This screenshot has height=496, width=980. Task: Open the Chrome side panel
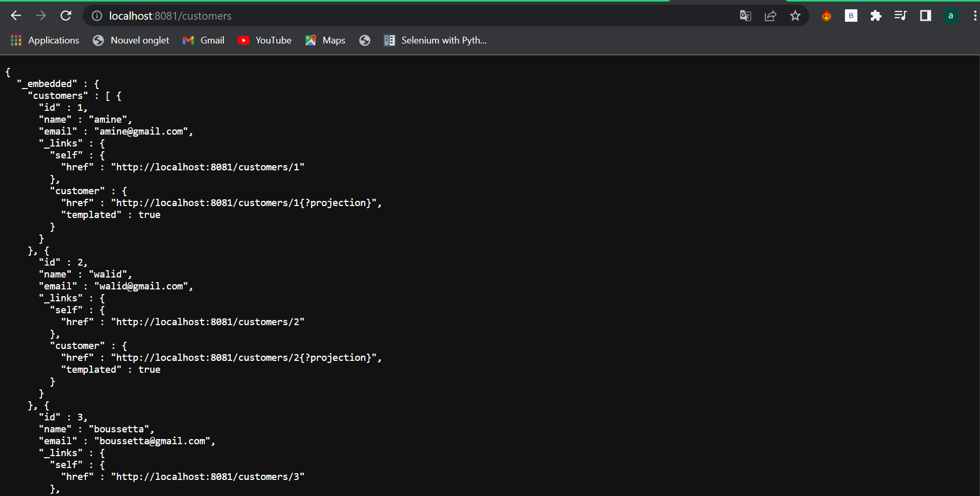pyautogui.click(x=925, y=16)
